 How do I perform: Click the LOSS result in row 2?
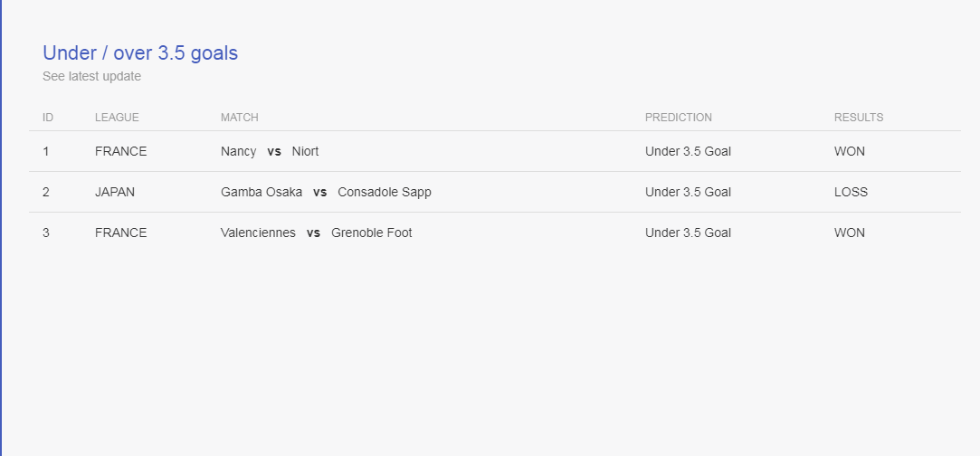851,193
